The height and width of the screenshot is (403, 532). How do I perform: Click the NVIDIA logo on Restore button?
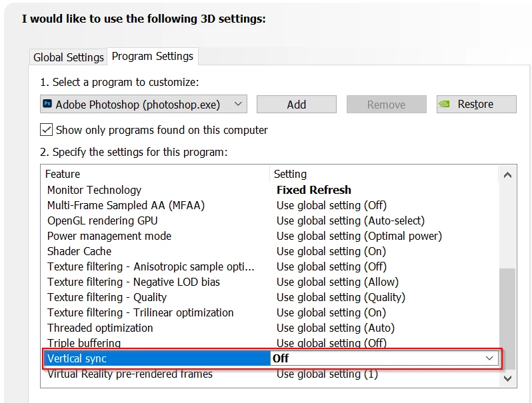444,104
